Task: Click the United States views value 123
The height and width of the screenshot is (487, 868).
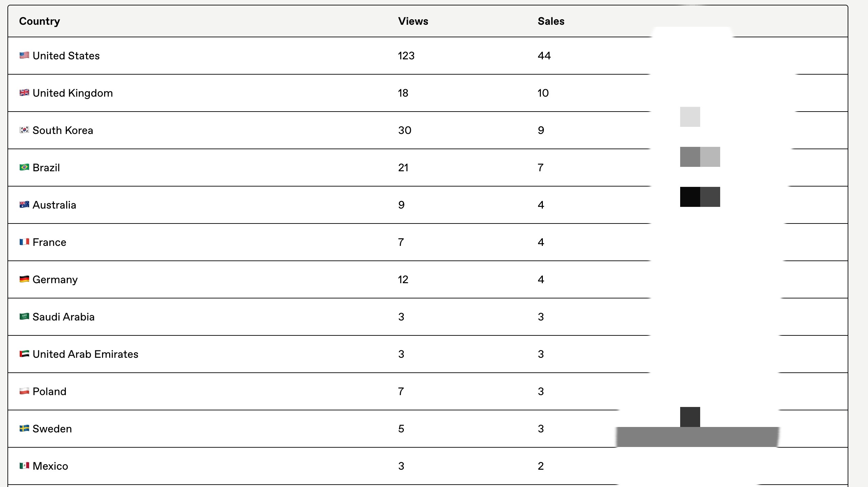Action: (x=406, y=56)
